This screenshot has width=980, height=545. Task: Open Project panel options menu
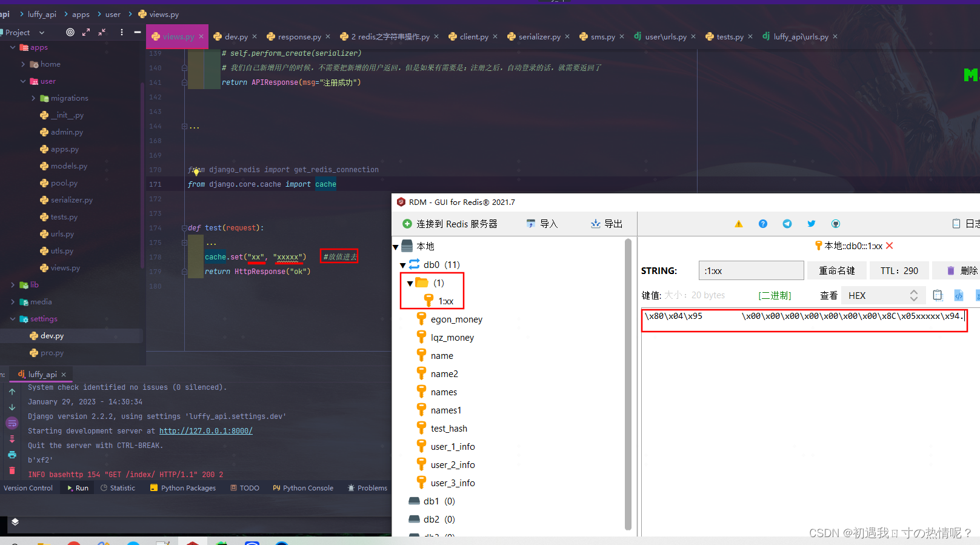(122, 32)
